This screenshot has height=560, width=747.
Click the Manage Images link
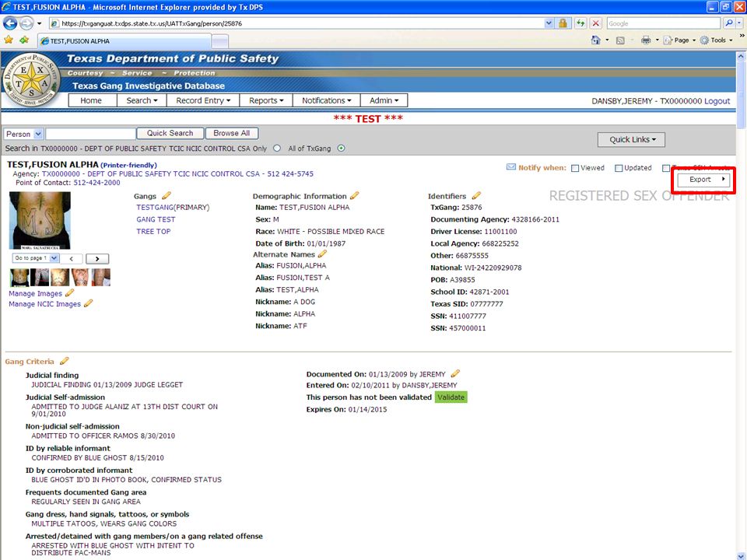tap(35, 293)
